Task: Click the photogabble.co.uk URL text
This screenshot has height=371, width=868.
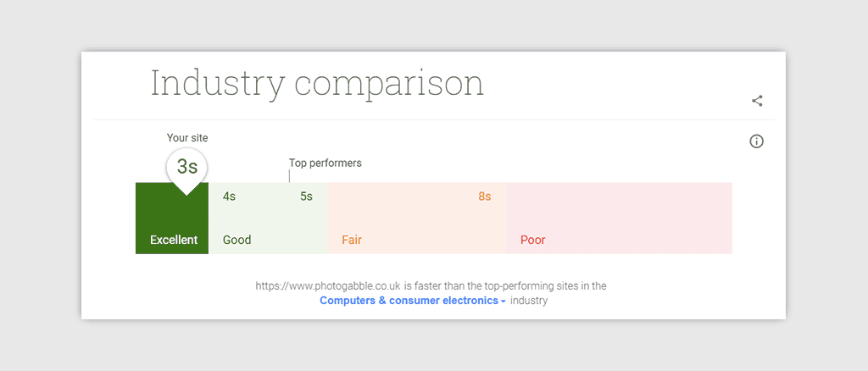Action: (328, 285)
